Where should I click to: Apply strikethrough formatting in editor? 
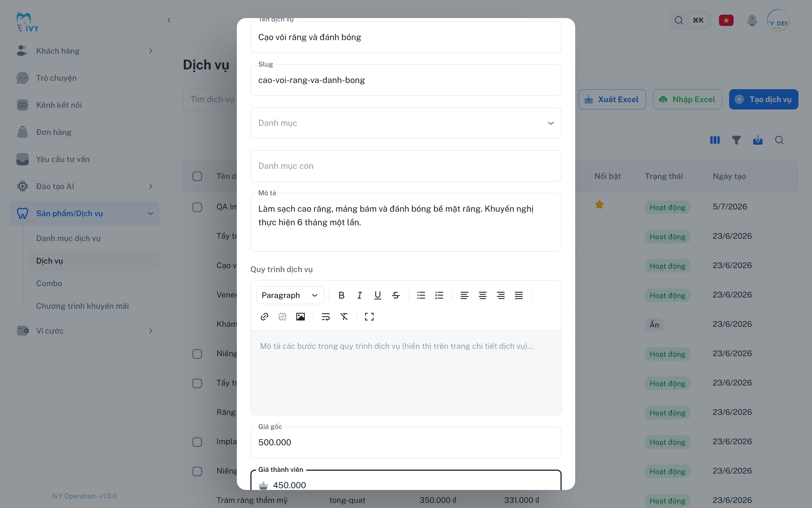(x=396, y=295)
